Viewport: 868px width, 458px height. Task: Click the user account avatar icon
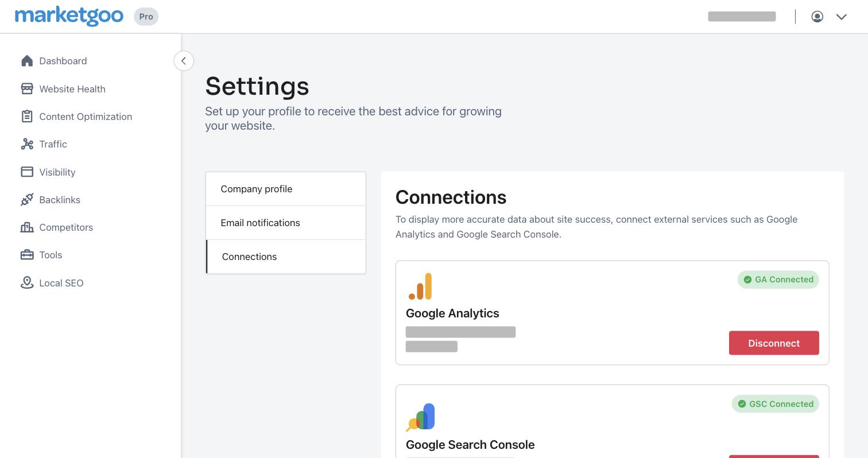pos(817,17)
